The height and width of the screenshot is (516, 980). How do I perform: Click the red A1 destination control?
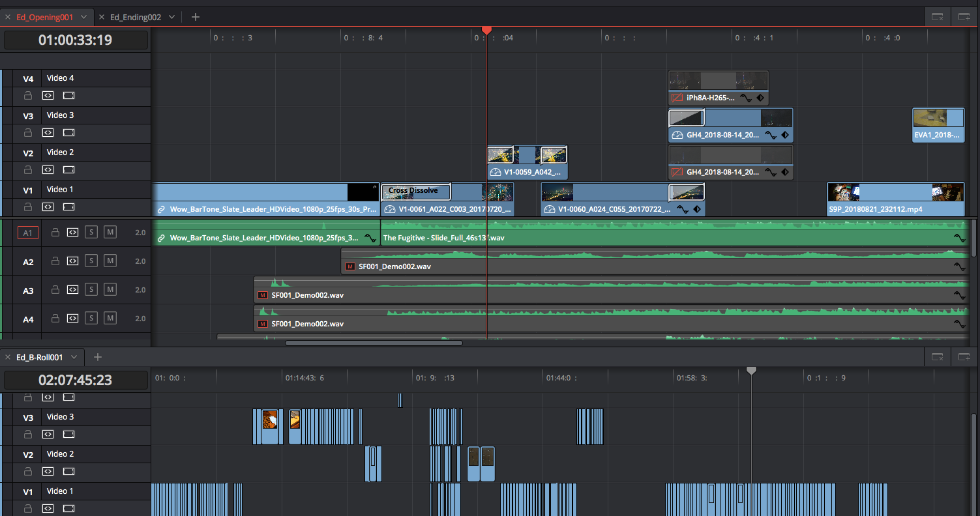28,233
